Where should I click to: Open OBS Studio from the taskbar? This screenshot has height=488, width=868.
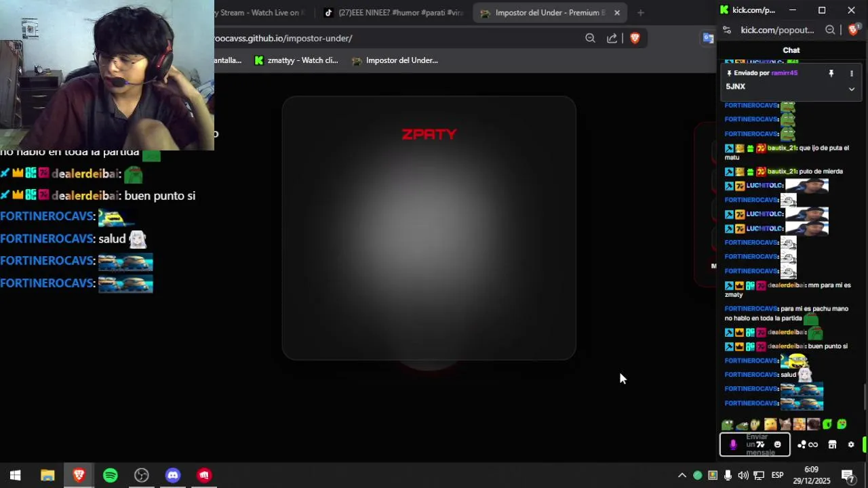pyautogui.click(x=142, y=475)
